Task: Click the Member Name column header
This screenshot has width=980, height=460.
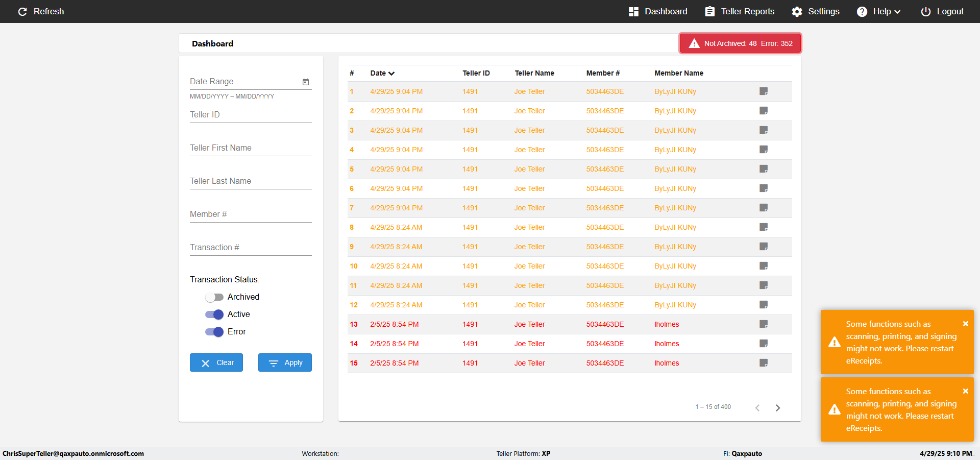Action: pos(679,73)
